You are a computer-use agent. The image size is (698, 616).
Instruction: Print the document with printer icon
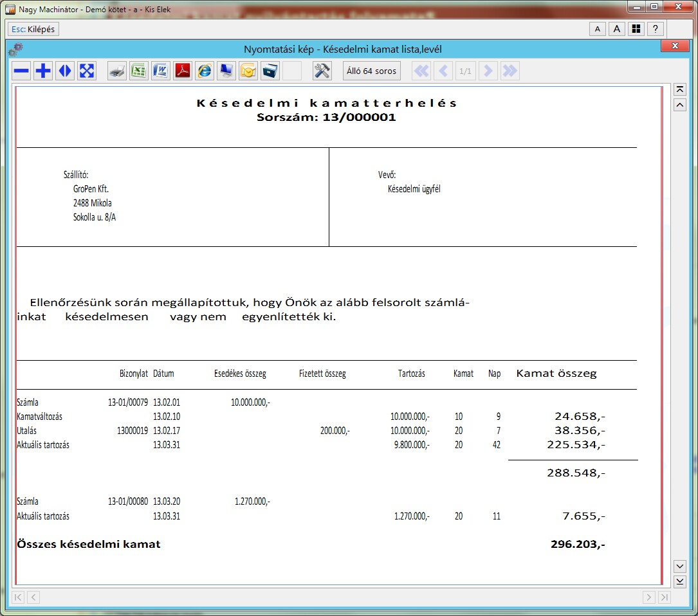[116, 71]
